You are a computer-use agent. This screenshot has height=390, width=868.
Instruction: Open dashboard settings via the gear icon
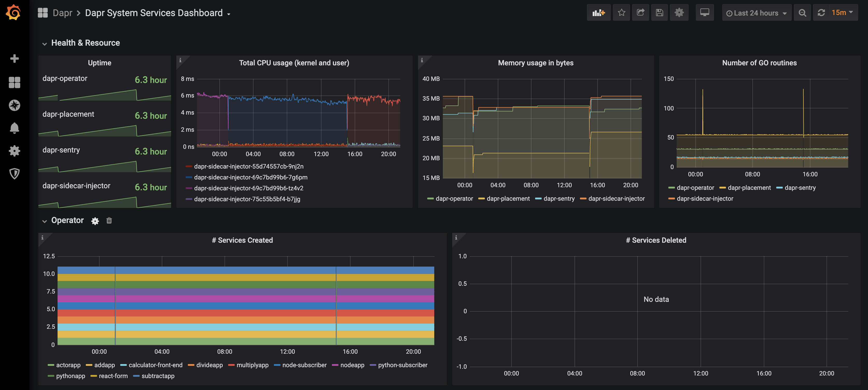(x=679, y=12)
